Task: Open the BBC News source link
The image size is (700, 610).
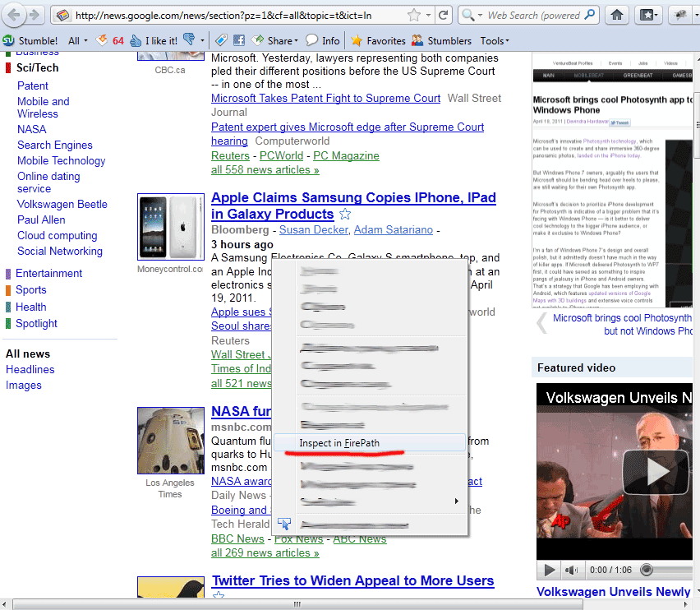Action: [237, 539]
